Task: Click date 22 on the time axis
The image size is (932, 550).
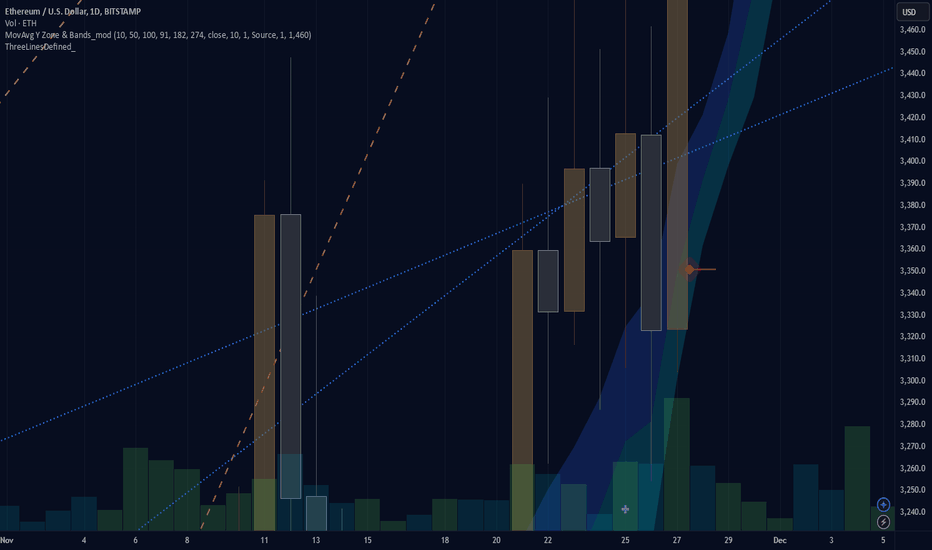Action: coord(548,540)
